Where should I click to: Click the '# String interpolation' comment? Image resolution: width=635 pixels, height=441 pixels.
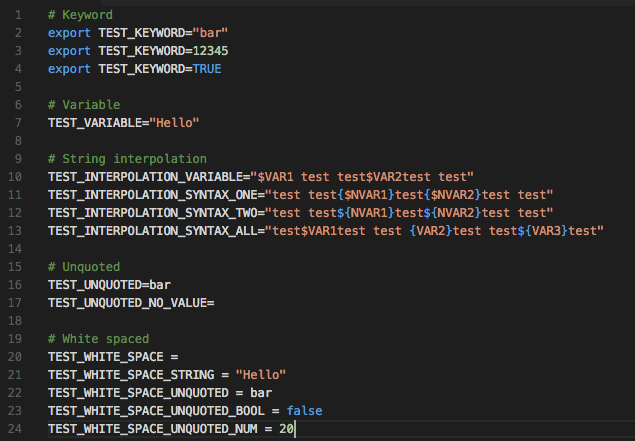coord(127,159)
